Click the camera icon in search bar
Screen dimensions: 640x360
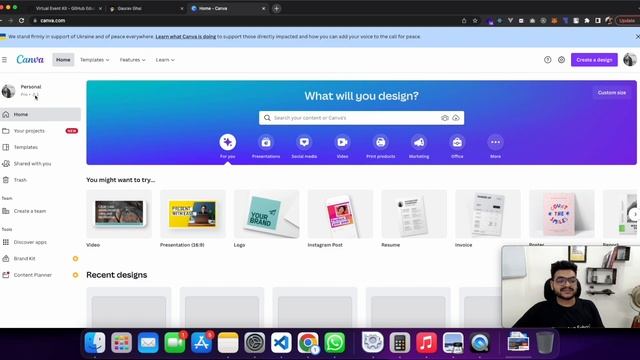point(444,118)
